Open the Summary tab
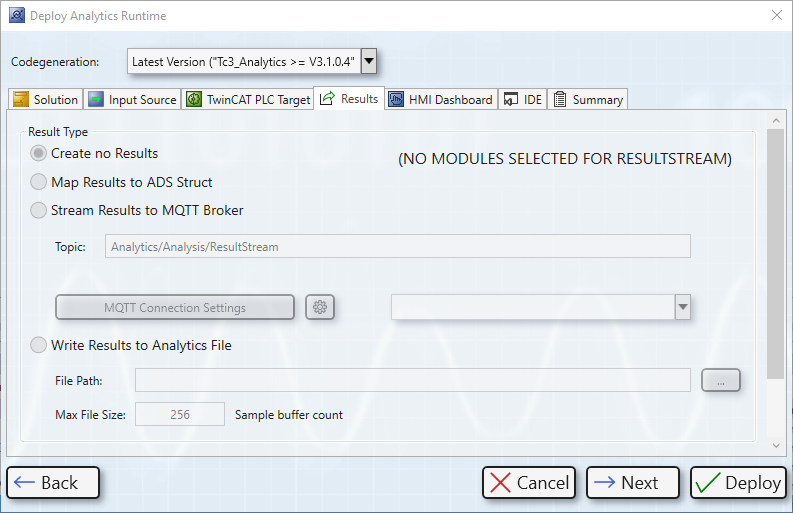Image resolution: width=793 pixels, height=513 pixels. (x=588, y=99)
